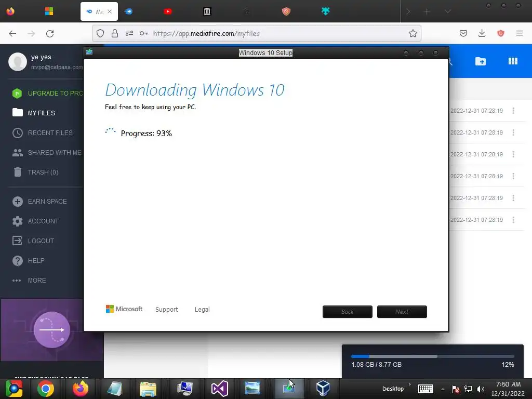The width and height of the screenshot is (532, 399).
Task: Open VirtualBox cube icon in taskbar
Action: 323,389
